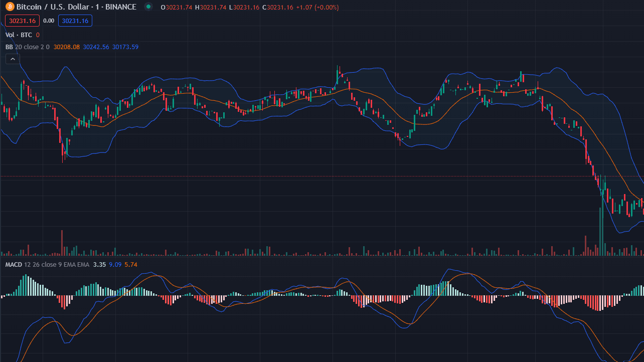The image size is (644, 362).
Task: Click the blue BB upper value 30242.56
Action: 96,47
